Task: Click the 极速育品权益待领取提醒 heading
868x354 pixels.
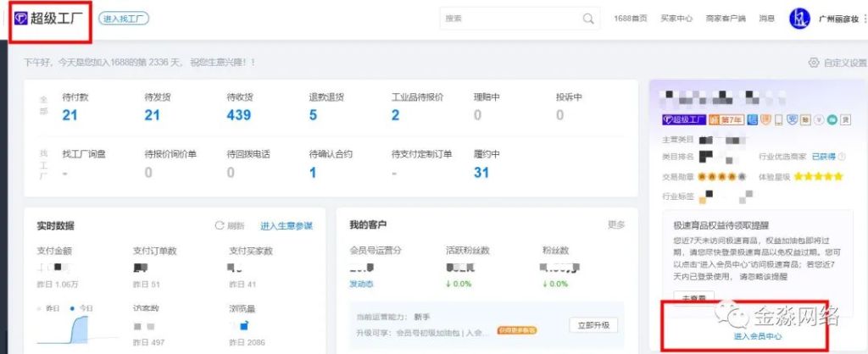Action: point(721,225)
